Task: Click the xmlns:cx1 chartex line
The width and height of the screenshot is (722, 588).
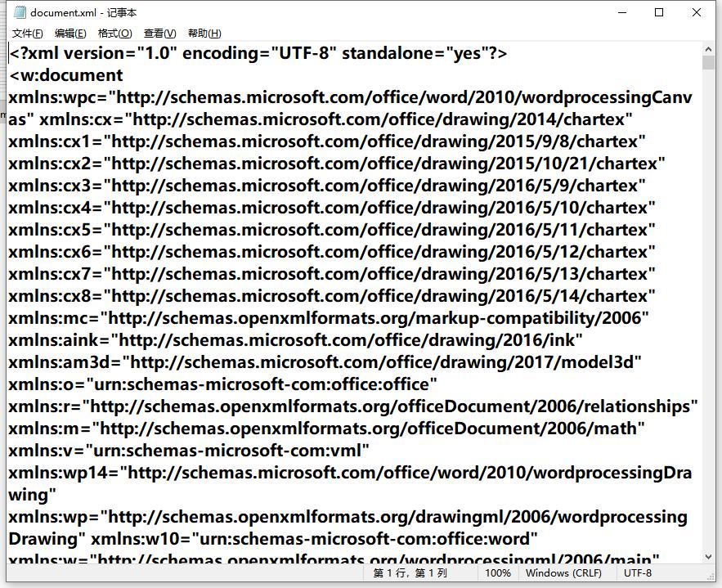Action: [327, 141]
